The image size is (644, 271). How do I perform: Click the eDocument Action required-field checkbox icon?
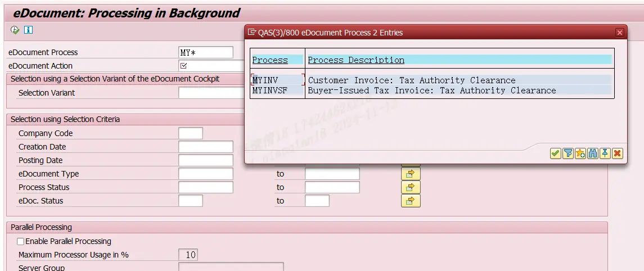183,66
